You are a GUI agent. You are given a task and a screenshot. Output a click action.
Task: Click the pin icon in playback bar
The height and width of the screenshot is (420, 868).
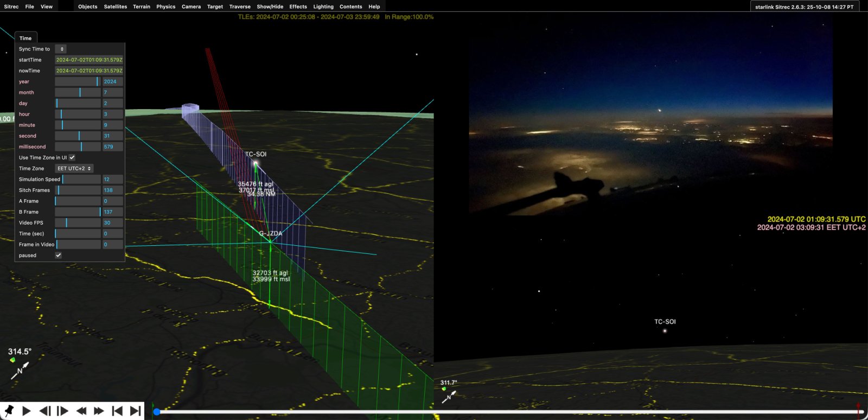tap(9, 411)
